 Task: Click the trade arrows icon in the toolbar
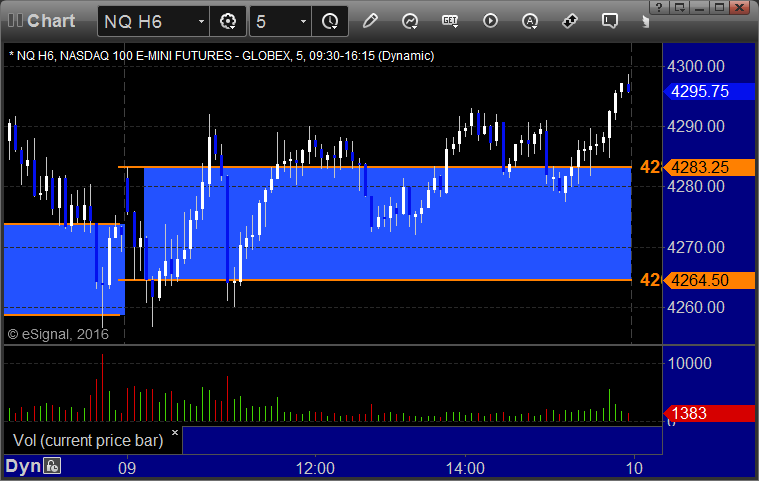click(x=570, y=21)
